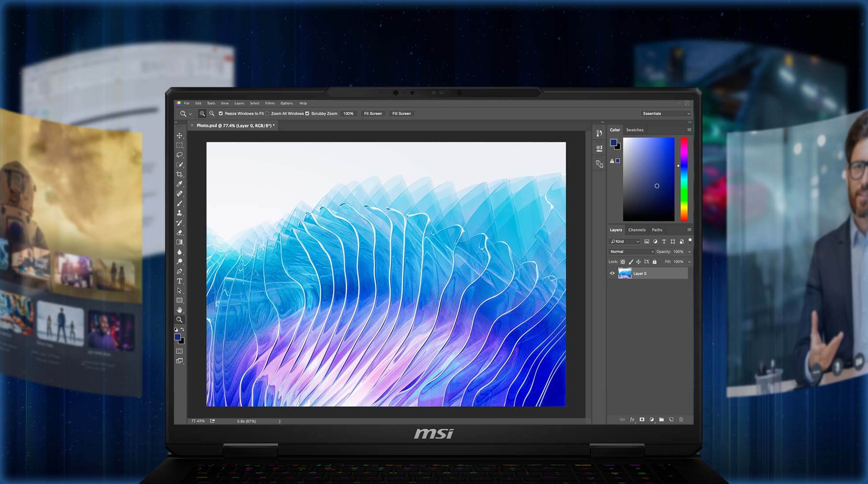Open the Select menu
Image resolution: width=868 pixels, height=484 pixels.
click(x=255, y=103)
